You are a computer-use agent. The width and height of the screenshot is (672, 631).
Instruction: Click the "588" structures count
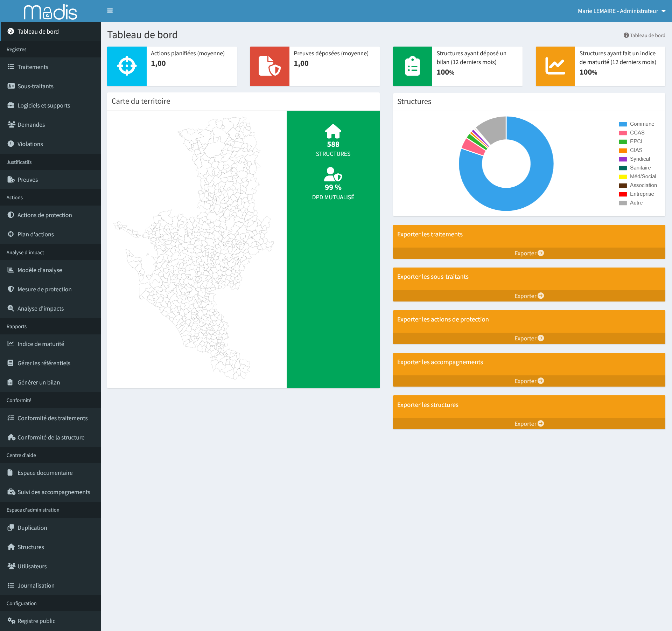[333, 144]
